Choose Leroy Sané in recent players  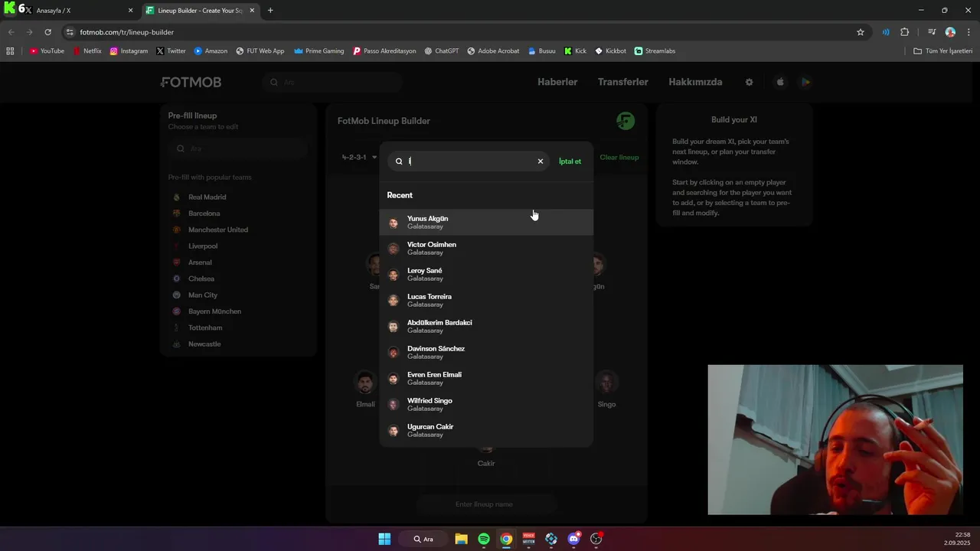(486, 274)
